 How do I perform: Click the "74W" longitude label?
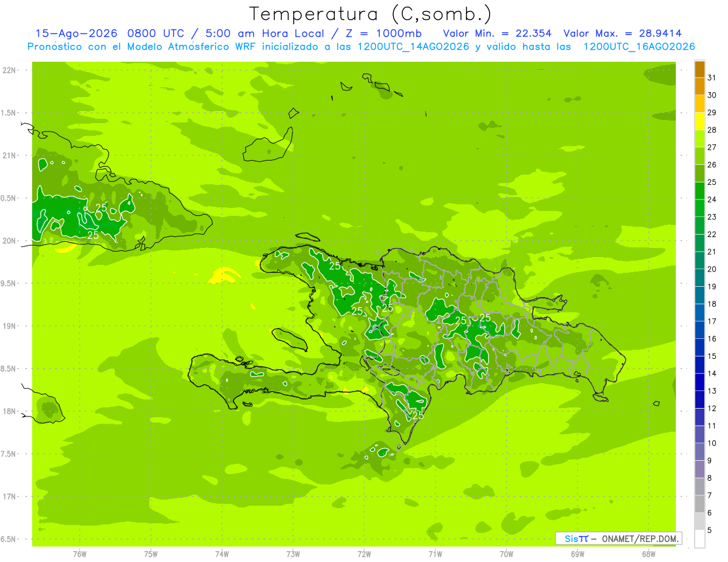(x=222, y=554)
